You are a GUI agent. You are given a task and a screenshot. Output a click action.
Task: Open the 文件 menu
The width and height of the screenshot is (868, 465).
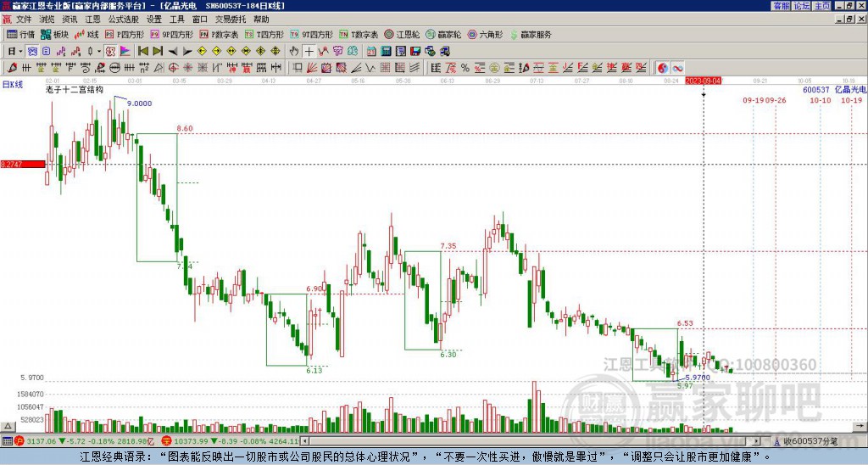coord(24,20)
